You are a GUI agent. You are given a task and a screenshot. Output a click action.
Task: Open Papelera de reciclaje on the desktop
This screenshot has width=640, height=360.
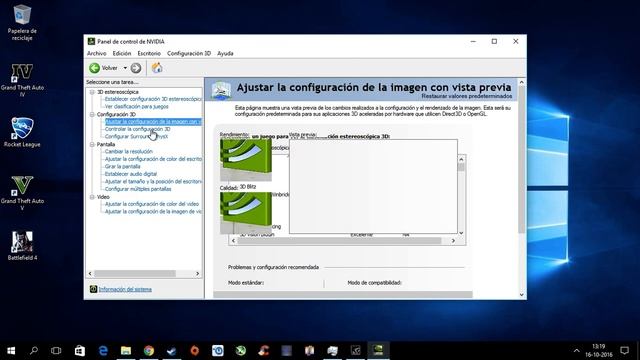tap(22, 22)
